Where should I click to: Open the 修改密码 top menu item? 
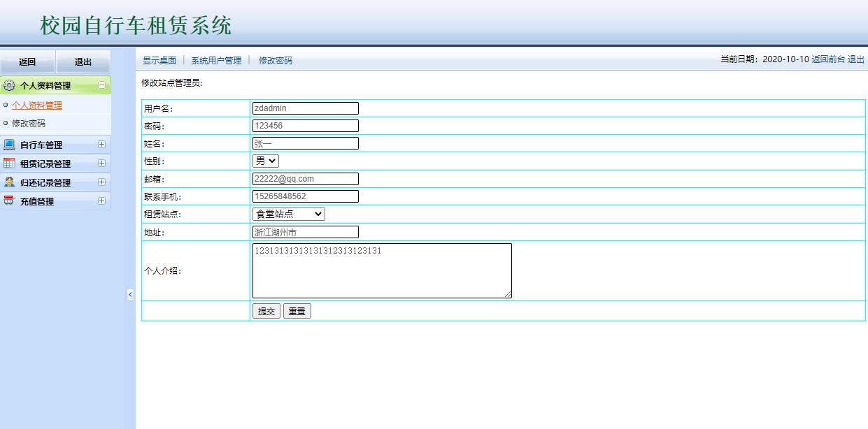tap(276, 61)
